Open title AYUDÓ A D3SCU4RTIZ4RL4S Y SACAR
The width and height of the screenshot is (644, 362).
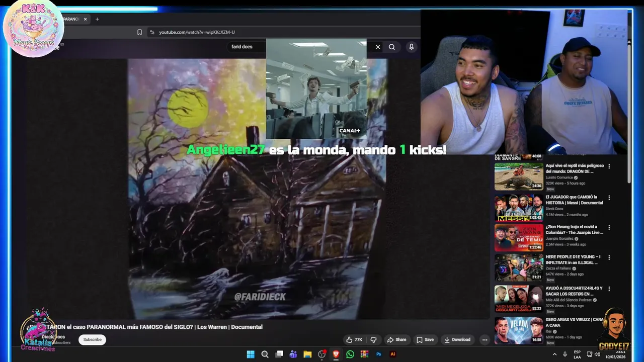574,291
